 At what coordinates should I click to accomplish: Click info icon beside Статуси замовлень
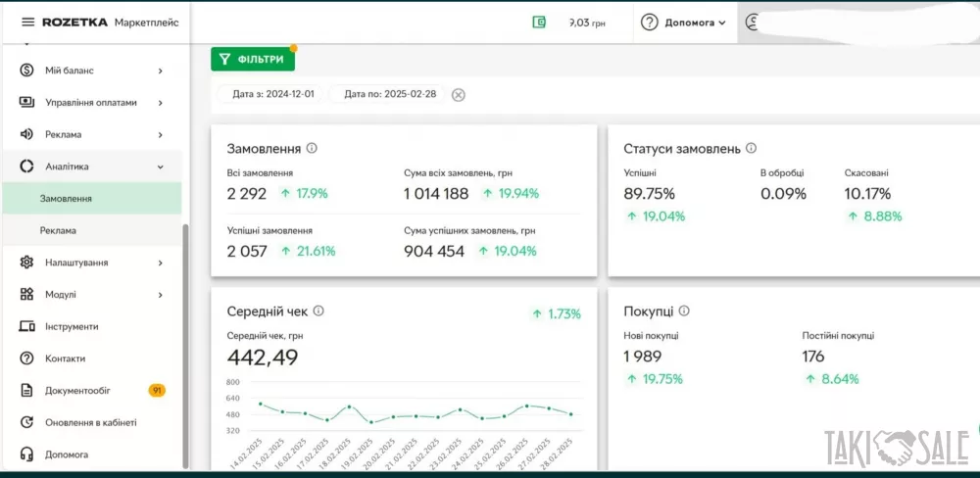click(x=751, y=149)
